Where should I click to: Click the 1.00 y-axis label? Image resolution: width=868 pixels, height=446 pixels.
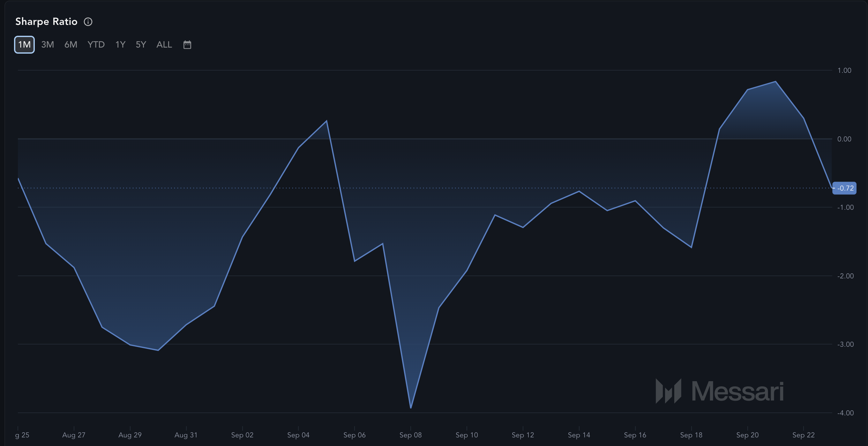click(844, 71)
